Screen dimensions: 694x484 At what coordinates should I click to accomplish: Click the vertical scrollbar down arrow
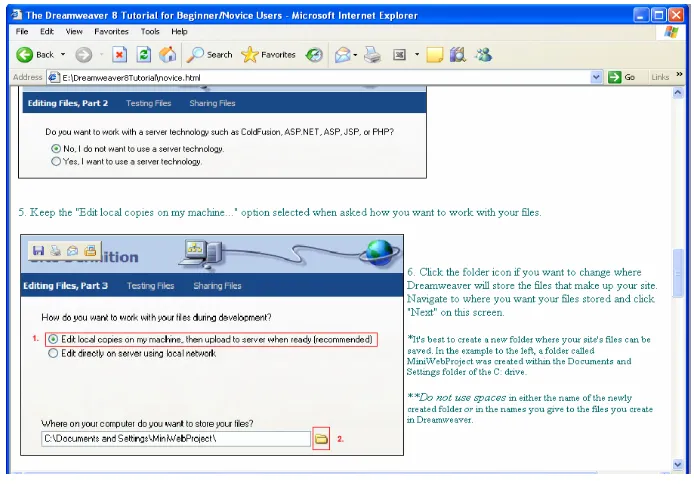(x=678, y=464)
